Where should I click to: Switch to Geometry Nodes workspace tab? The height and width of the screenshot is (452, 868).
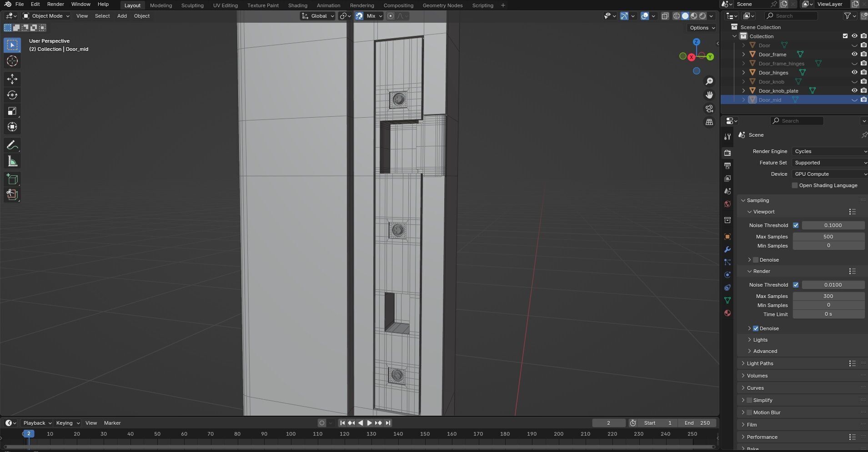click(x=442, y=5)
